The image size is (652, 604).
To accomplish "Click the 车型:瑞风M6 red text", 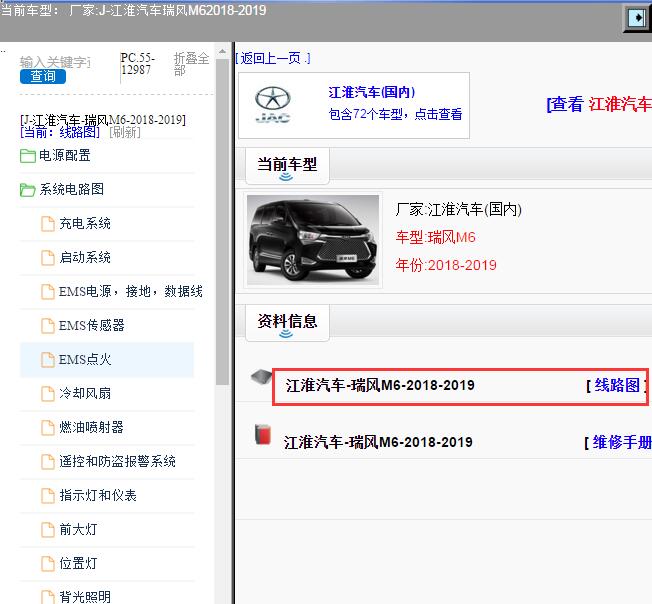I will [x=435, y=238].
